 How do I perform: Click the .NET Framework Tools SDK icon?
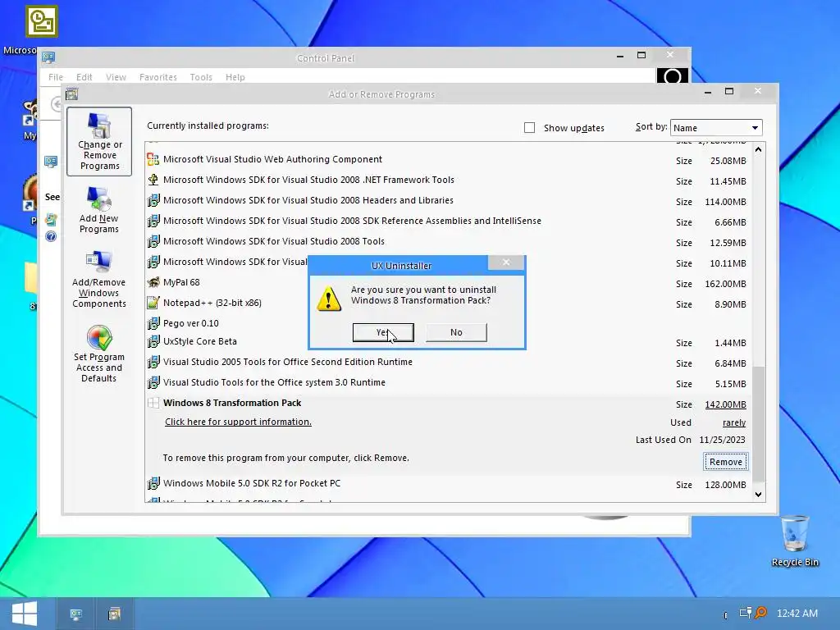[153, 180]
